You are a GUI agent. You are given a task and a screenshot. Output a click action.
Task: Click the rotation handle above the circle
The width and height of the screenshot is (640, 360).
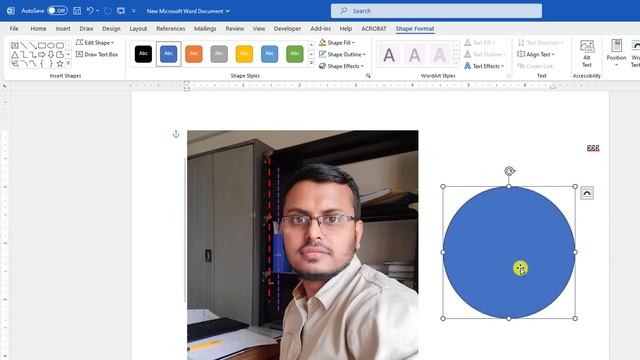tap(509, 171)
